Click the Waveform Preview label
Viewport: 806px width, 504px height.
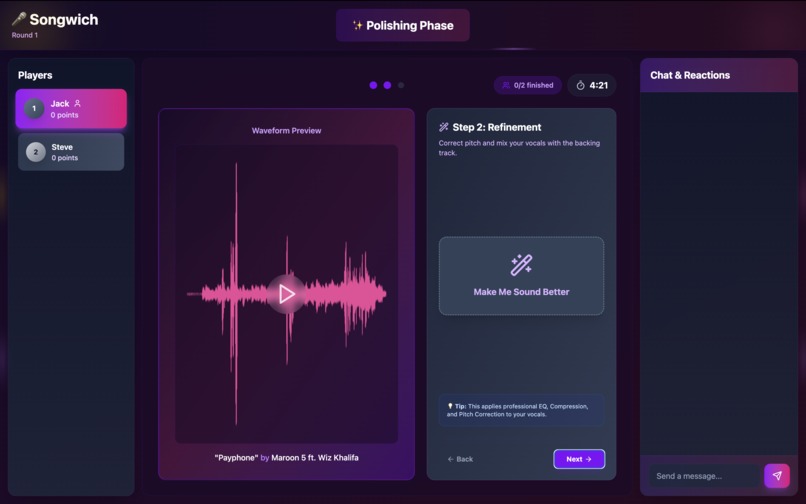(x=286, y=131)
